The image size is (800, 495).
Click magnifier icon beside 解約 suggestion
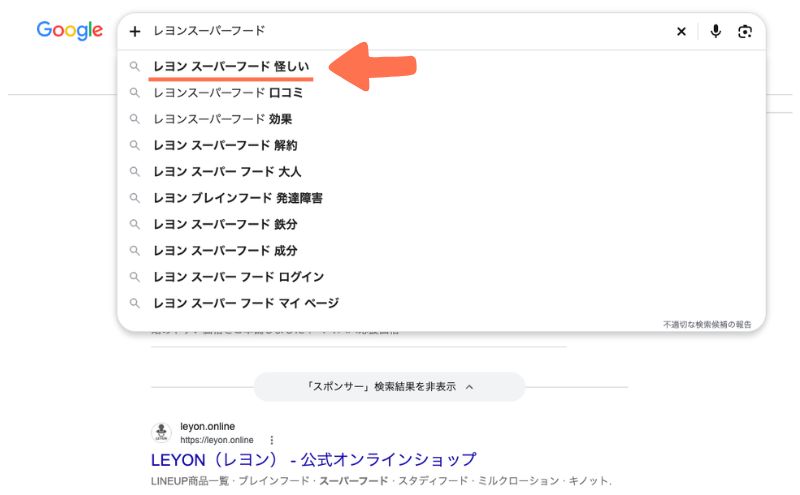pos(134,145)
